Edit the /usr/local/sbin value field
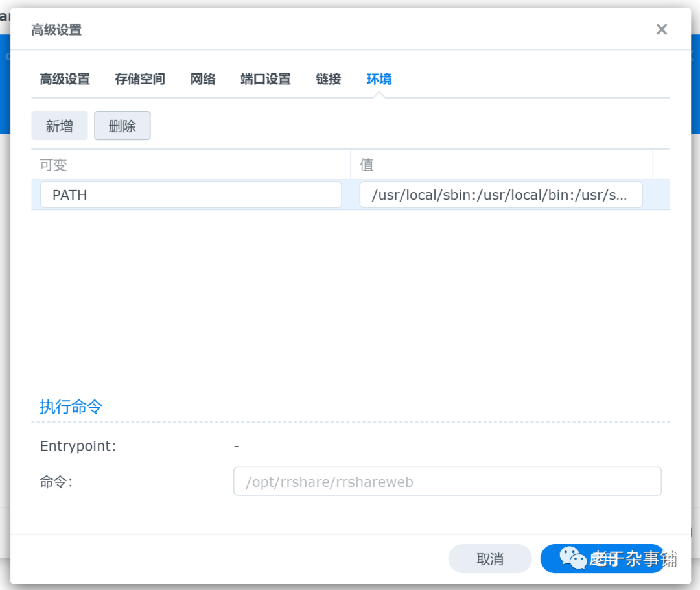 pos(501,195)
